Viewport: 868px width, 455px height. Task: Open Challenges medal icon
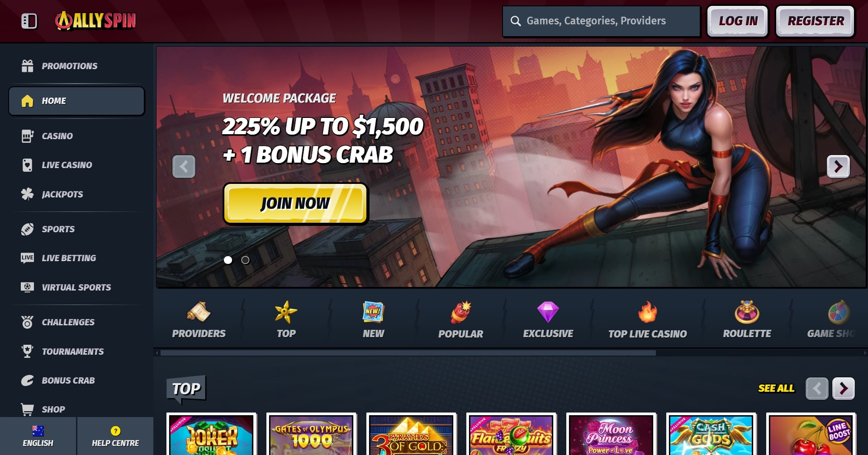(x=28, y=322)
